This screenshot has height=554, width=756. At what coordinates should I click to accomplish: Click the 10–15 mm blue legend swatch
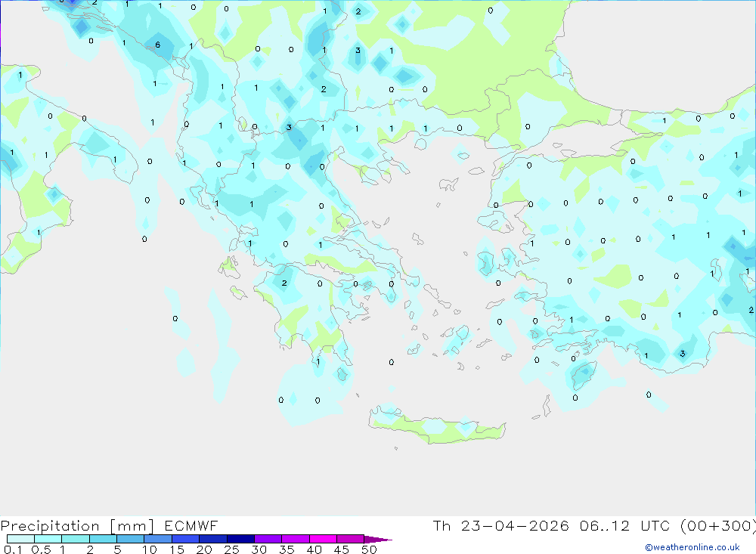click(158, 539)
